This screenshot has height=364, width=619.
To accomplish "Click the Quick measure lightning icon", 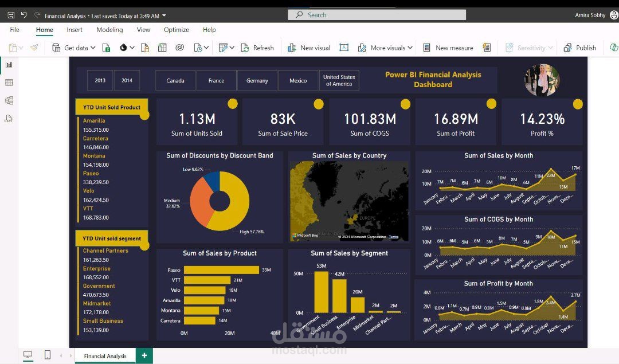I will (487, 48).
